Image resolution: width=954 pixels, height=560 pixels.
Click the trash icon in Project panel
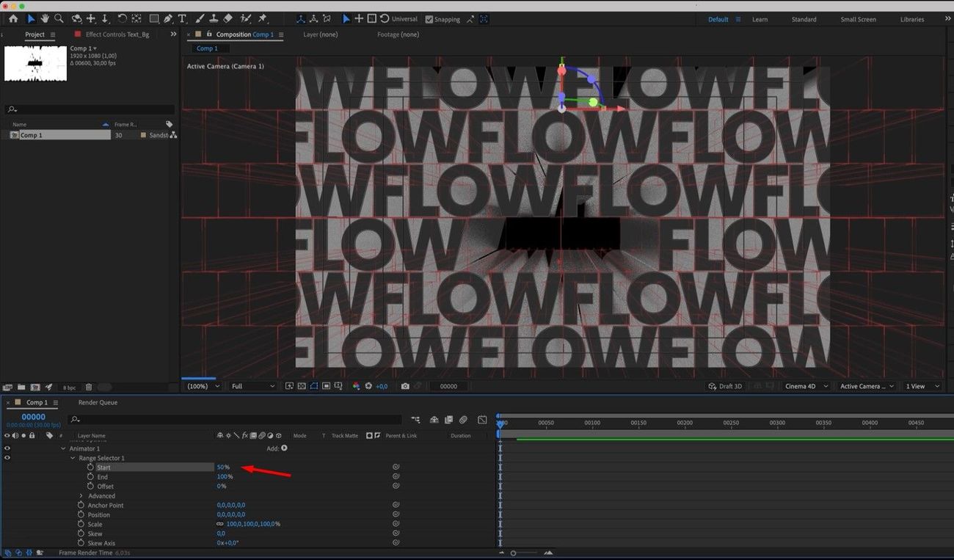point(89,387)
